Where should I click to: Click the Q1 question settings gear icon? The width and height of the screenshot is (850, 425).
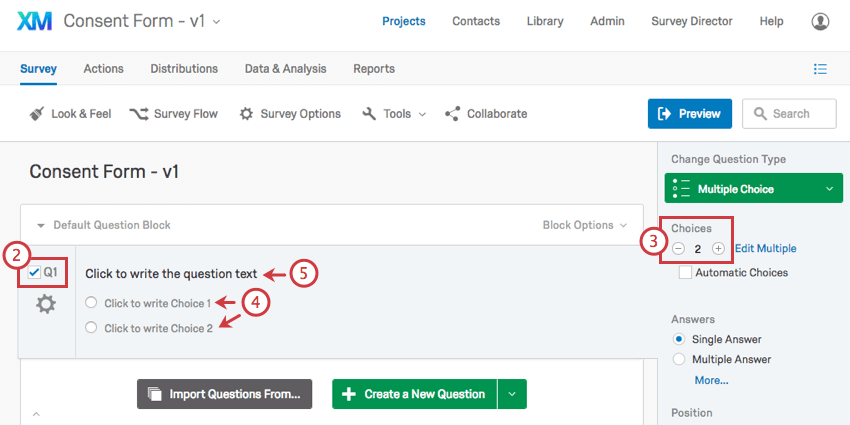(x=46, y=305)
